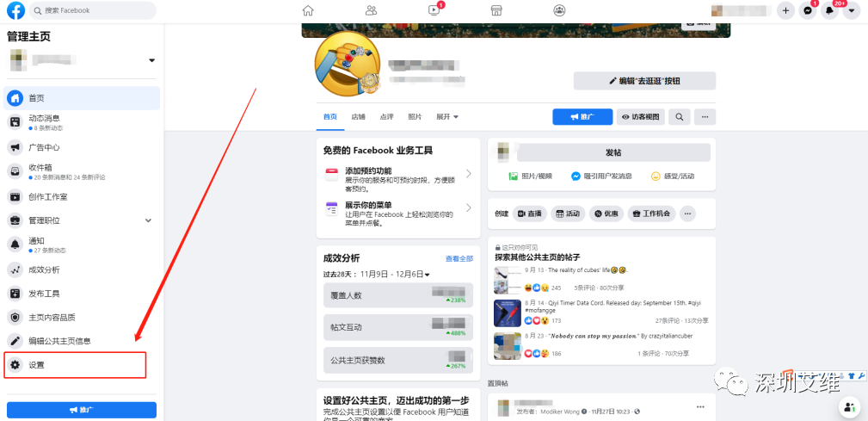Viewport: 868px width, 421px height.
Task: Open Messenger from the top bar
Action: pos(809,10)
